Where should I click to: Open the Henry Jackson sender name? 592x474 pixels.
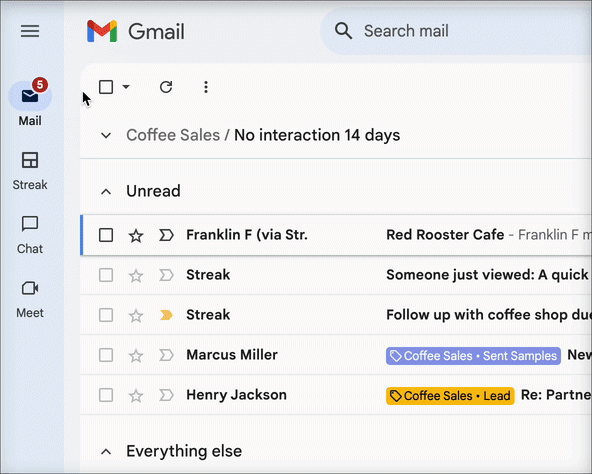point(236,395)
